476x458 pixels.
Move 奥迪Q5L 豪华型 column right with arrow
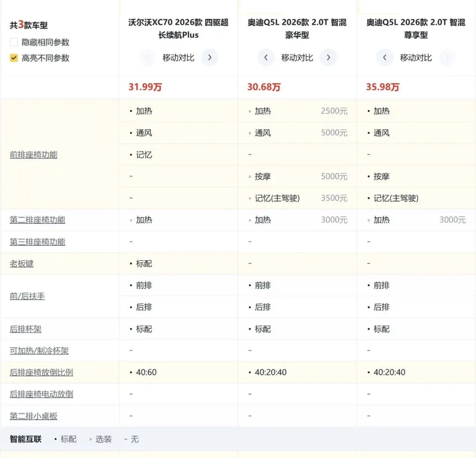point(328,57)
